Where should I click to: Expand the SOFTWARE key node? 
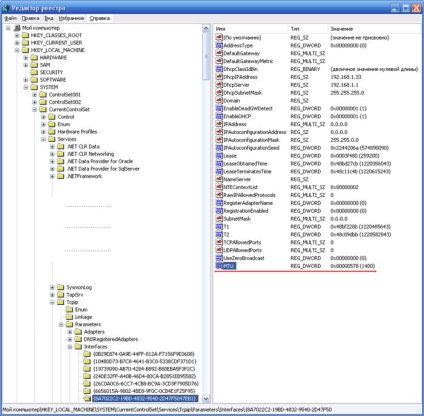point(26,80)
